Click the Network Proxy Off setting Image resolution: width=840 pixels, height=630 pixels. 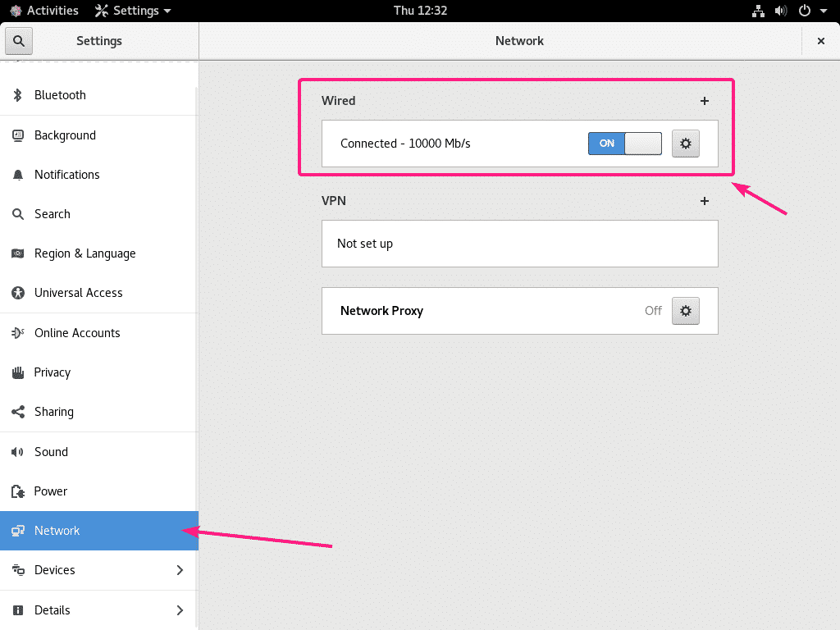tap(652, 310)
